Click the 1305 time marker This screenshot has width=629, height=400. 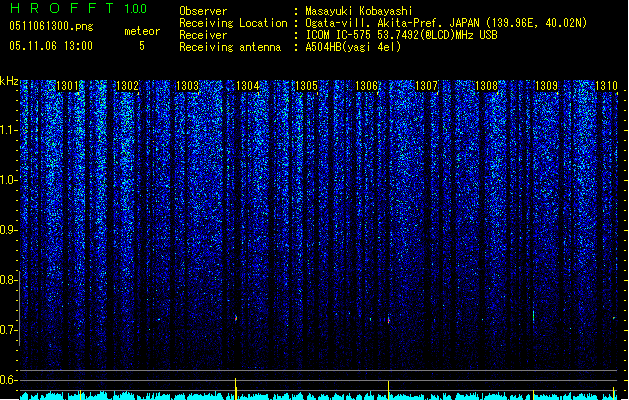(x=306, y=86)
